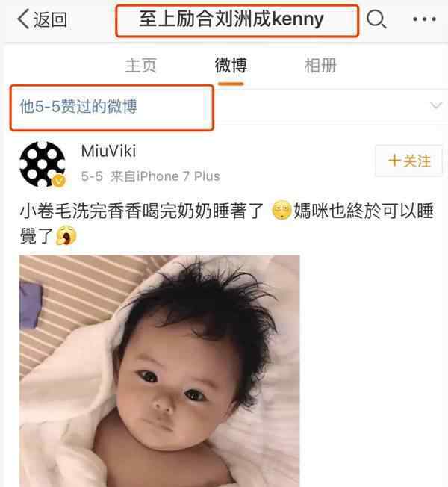Tap the dizzy-face emoji in the post
Viewport: 448px width, 487px height.
(281, 211)
